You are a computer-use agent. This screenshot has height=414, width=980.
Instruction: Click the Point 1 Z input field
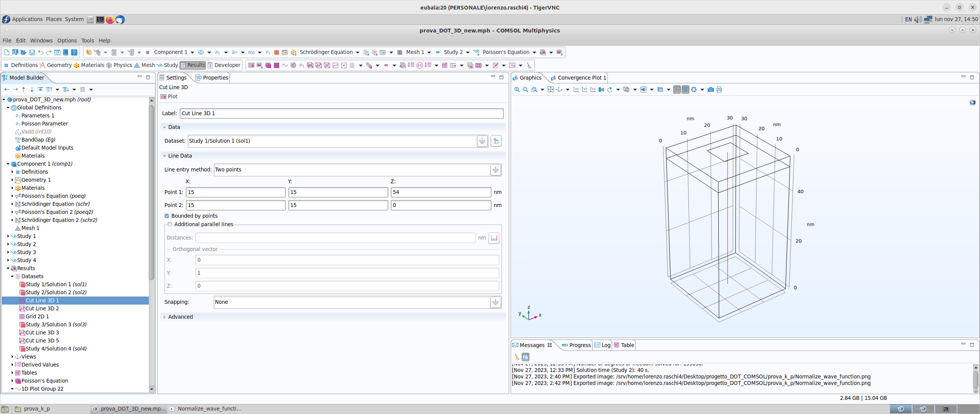pyautogui.click(x=441, y=192)
